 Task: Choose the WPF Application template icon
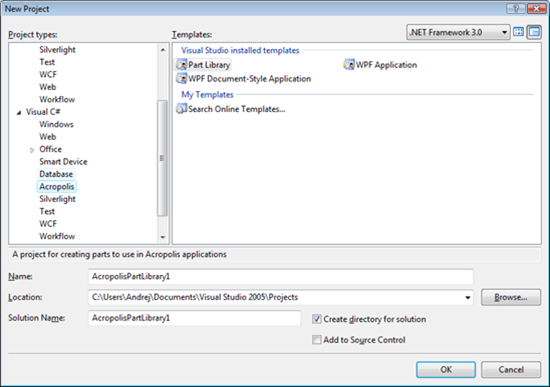coord(349,65)
